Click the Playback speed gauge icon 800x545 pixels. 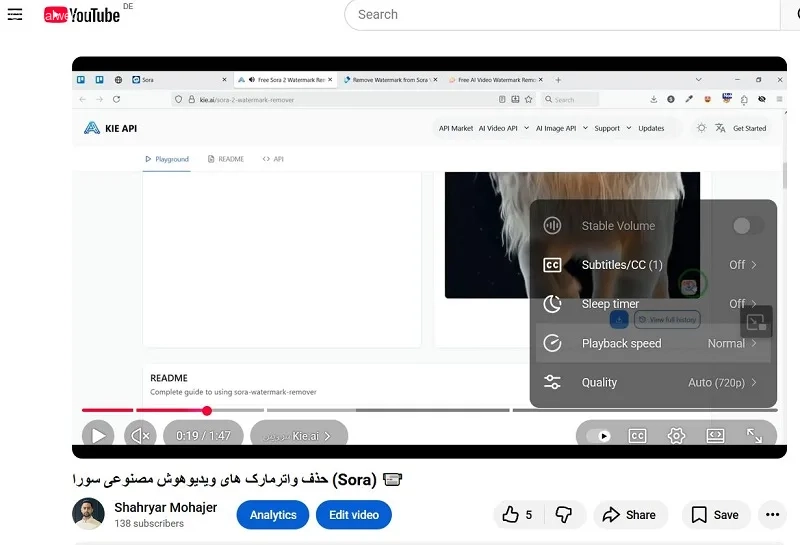pyautogui.click(x=552, y=343)
